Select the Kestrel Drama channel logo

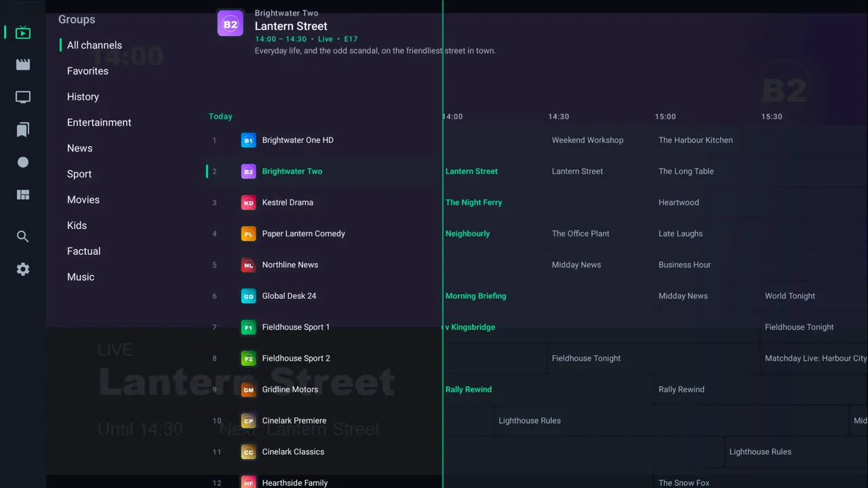249,203
